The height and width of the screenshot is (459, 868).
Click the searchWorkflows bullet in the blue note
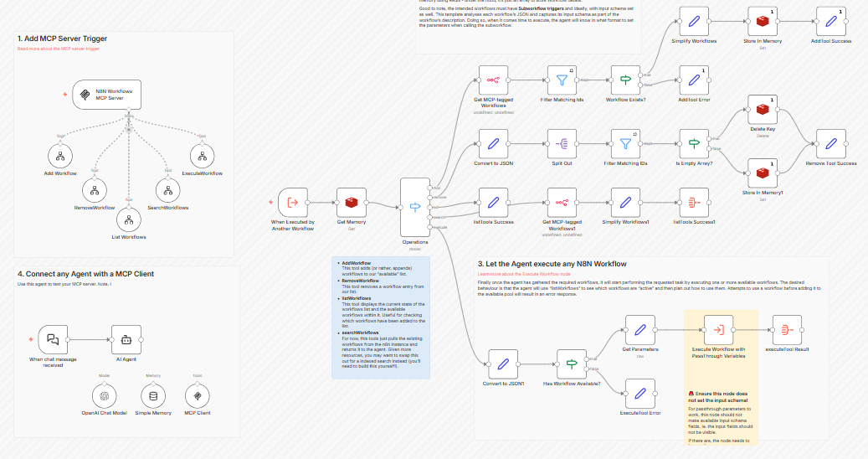361,333
